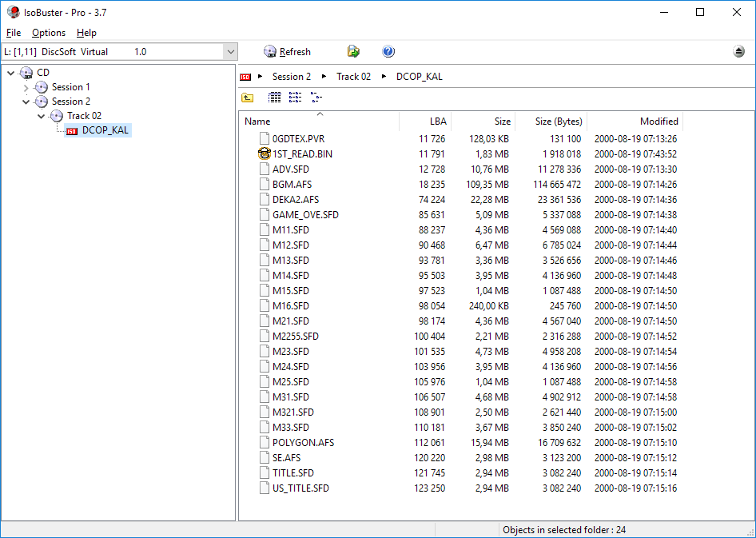Image resolution: width=756 pixels, height=538 pixels.
Task: Collapse the Track 02 tree node
Action: [x=42, y=116]
